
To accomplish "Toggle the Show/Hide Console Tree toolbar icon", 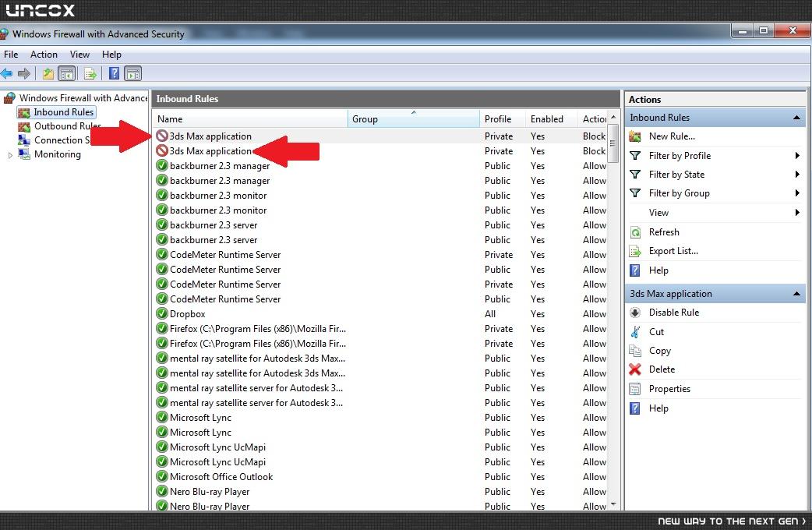I will 67,73.
